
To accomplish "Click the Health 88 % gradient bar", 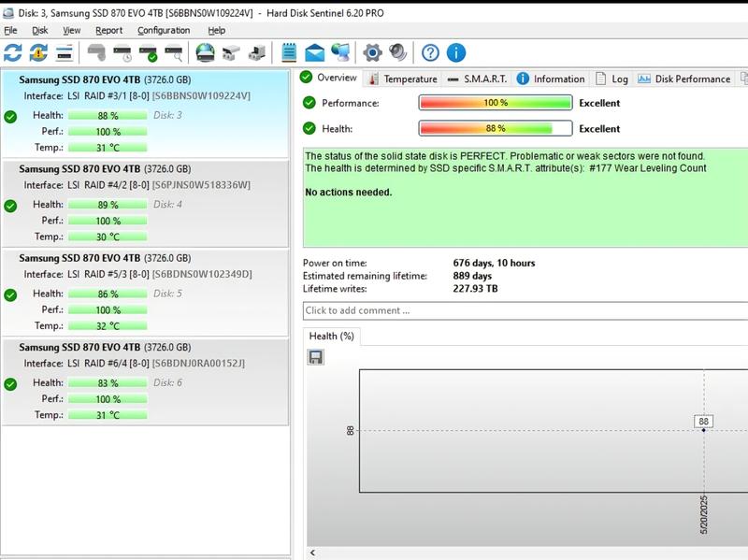I will tap(496, 128).
